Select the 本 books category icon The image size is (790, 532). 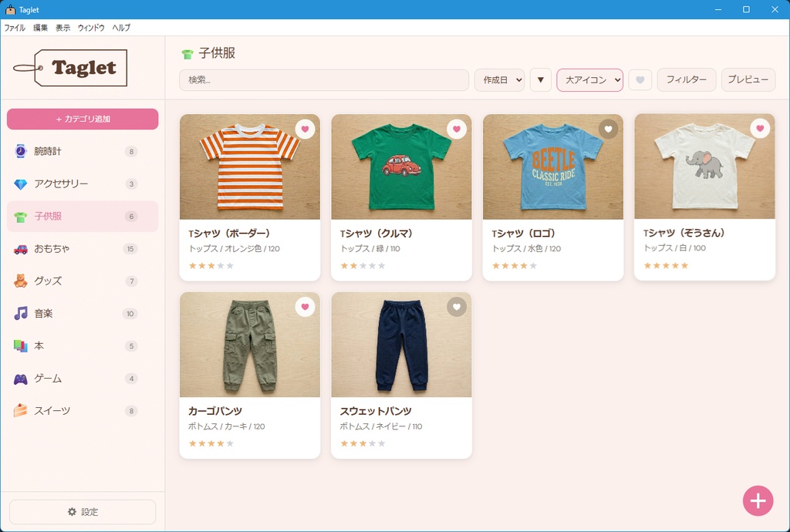(x=19, y=345)
